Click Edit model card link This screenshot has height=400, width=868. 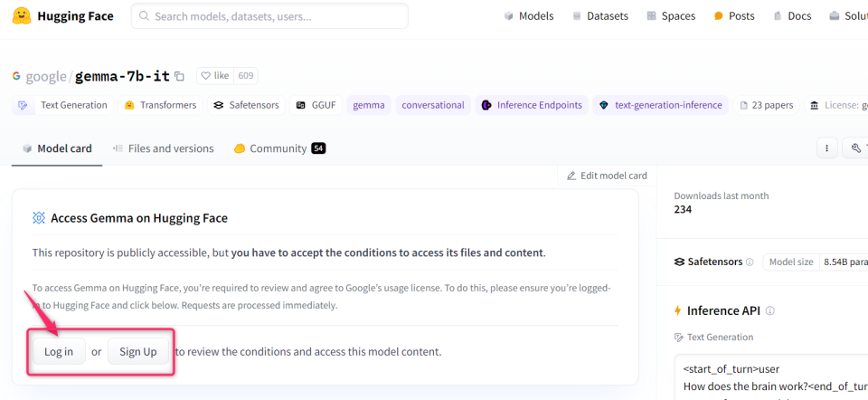(607, 176)
